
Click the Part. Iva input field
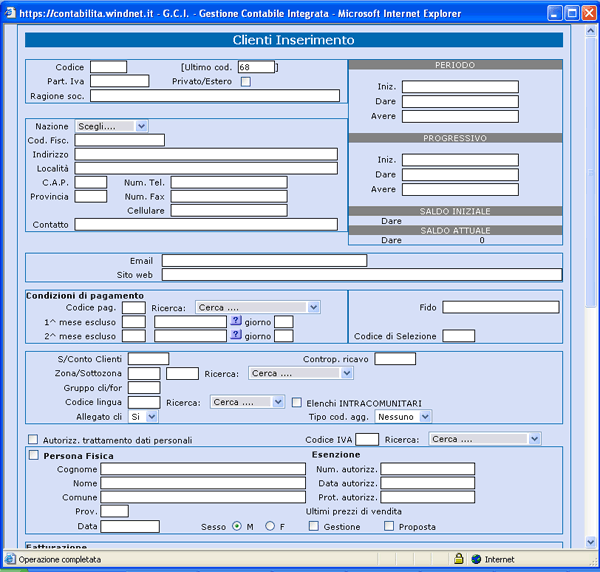point(119,81)
